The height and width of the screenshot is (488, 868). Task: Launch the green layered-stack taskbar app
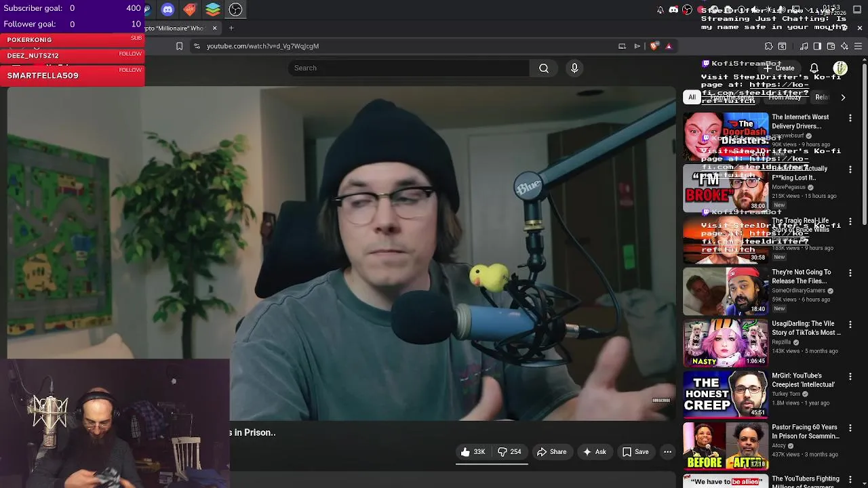(x=213, y=9)
